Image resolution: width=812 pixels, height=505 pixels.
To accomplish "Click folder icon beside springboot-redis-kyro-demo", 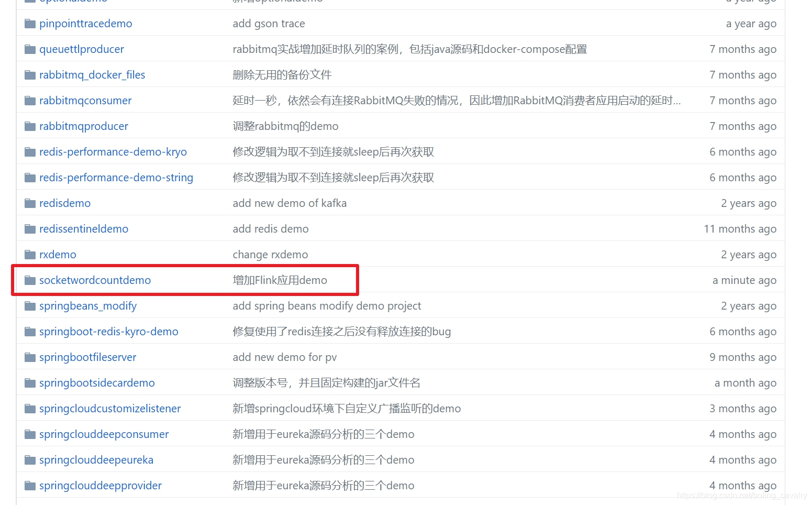I will point(30,332).
